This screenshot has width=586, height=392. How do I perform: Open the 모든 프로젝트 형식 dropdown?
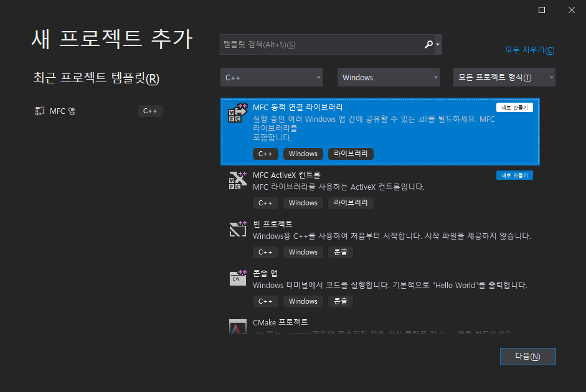click(504, 77)
